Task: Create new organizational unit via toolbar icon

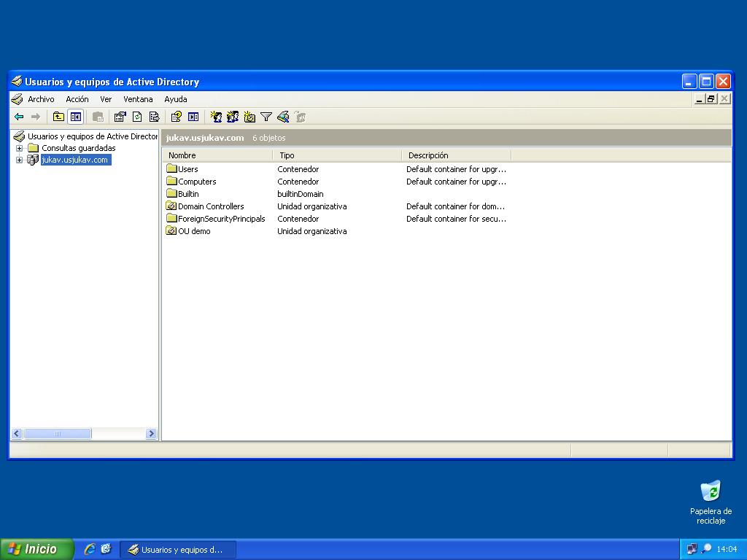Action: pos(249,117)
